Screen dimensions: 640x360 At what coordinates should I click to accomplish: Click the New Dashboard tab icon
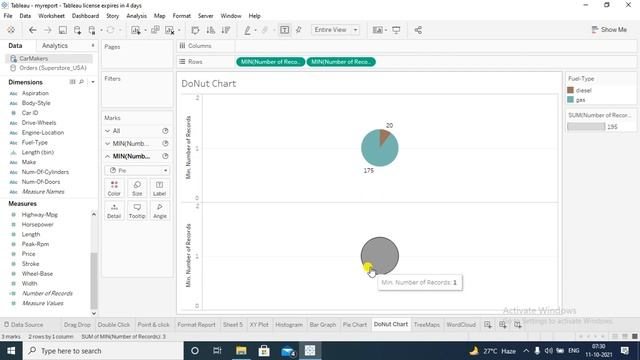(503, 324)
